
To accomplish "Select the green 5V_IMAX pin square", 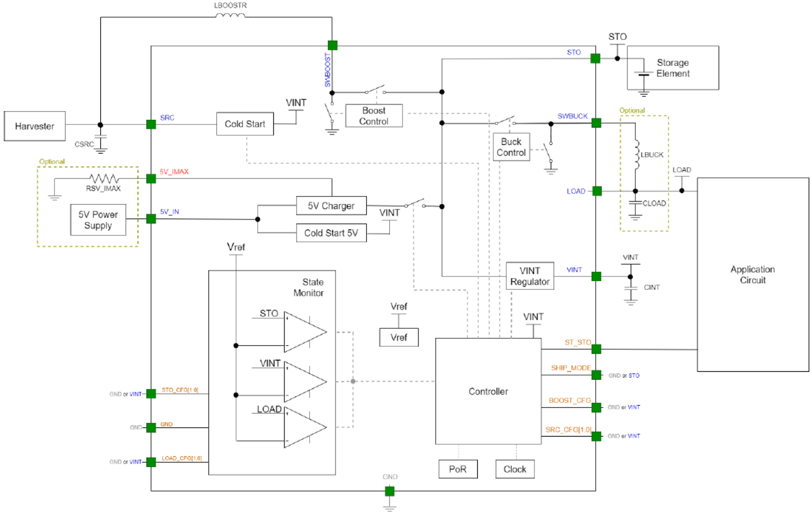I will click(151, 179).
